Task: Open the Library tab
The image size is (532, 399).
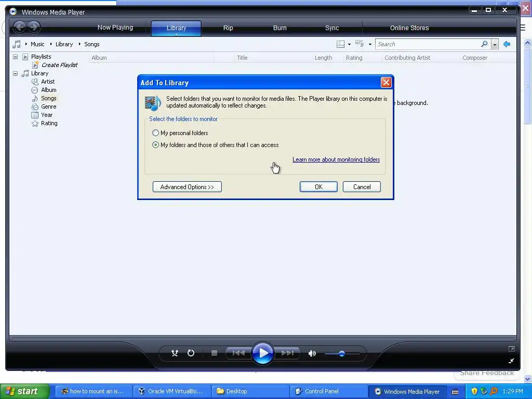Action: pyautogui.click(x=176, y=28)
